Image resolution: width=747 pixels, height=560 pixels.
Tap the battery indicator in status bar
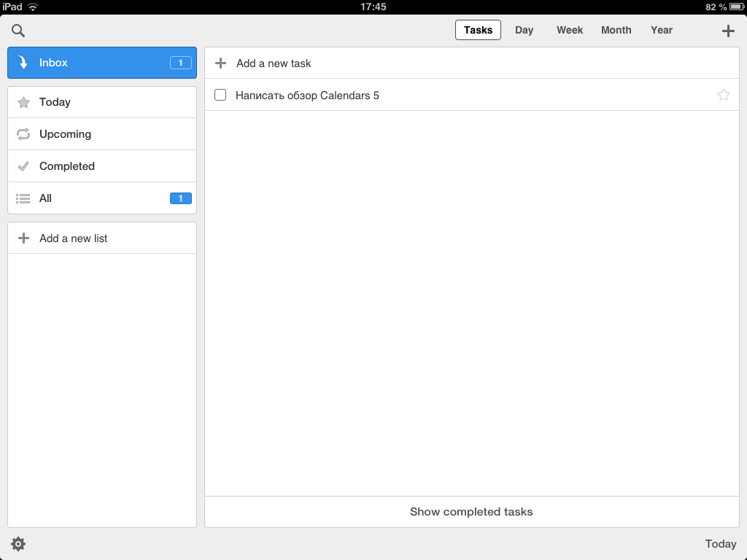pyautogui.click(x=737, y=7)
